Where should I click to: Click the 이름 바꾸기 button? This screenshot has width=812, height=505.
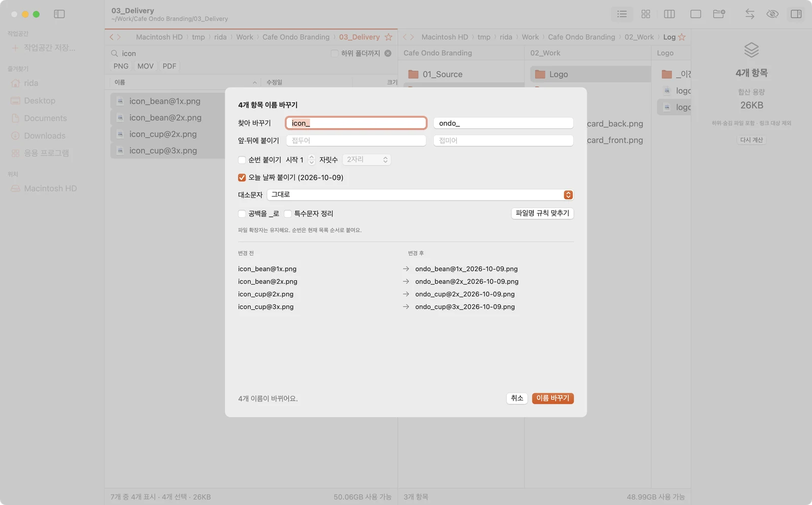pyautogui.click(x=553, y=398)
